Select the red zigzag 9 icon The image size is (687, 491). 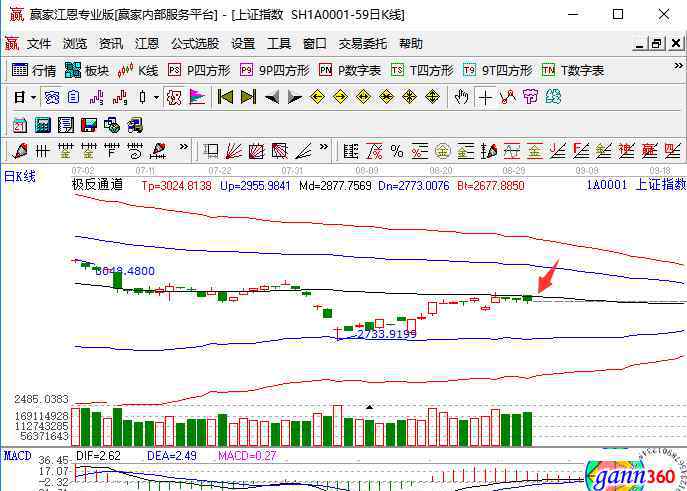coord(120,97)
